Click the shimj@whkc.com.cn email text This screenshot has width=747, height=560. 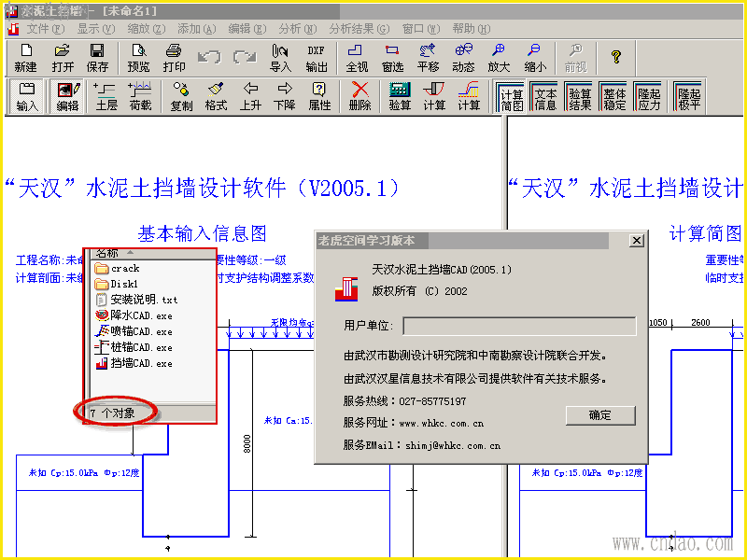453,446
